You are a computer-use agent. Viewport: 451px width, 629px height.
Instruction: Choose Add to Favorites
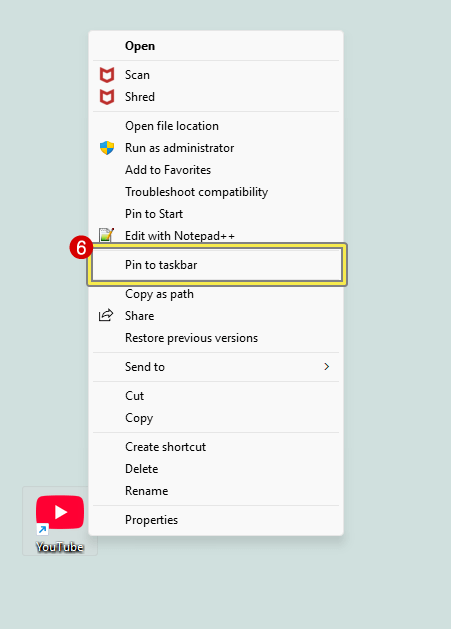(216, 170)
